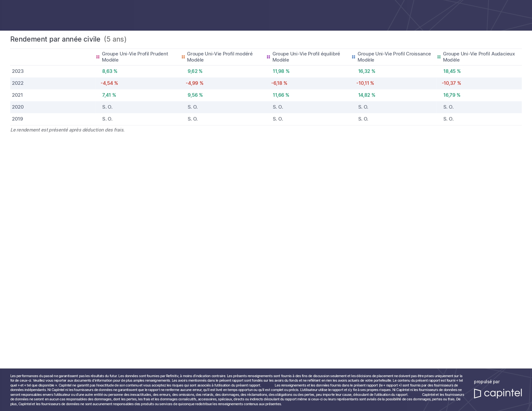Click the 11,66 % value
This screenshot has width=532, height=411.
click(x=281, y=95)
